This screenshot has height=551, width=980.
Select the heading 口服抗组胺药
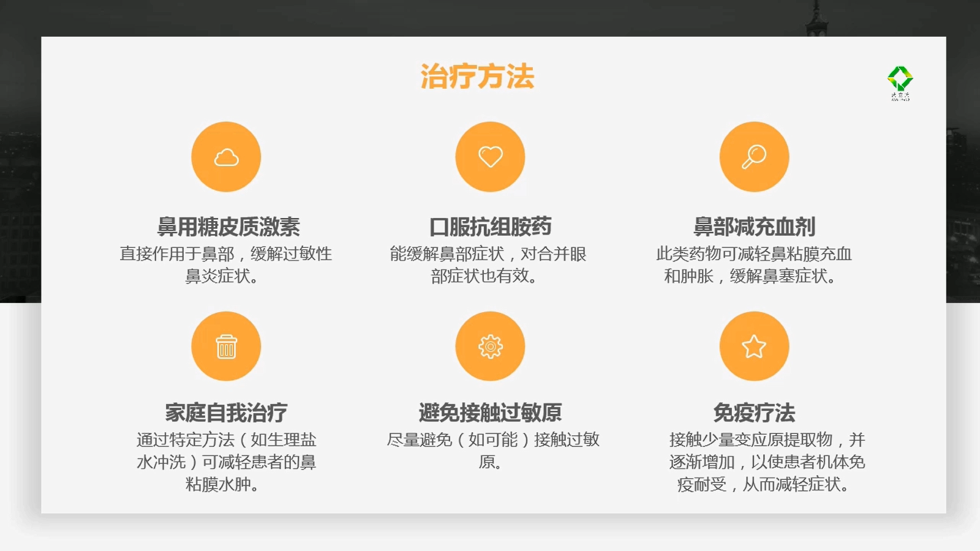(x=490, y=227)
